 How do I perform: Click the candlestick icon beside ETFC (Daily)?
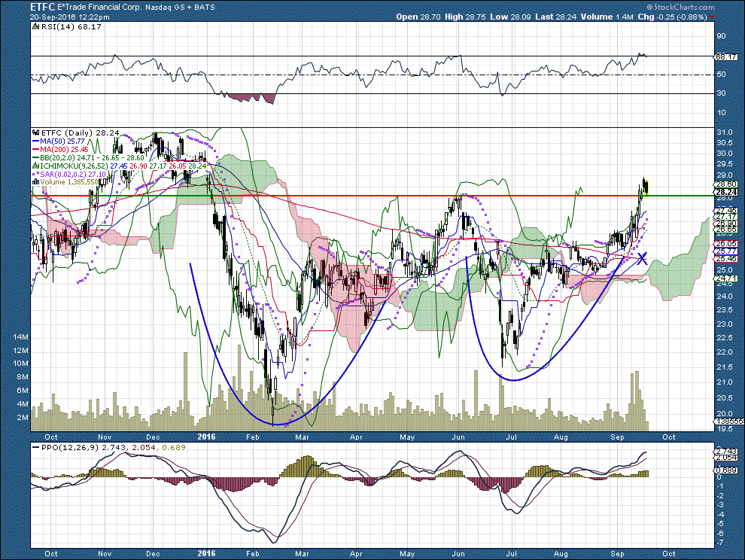[x=35, y=133]
